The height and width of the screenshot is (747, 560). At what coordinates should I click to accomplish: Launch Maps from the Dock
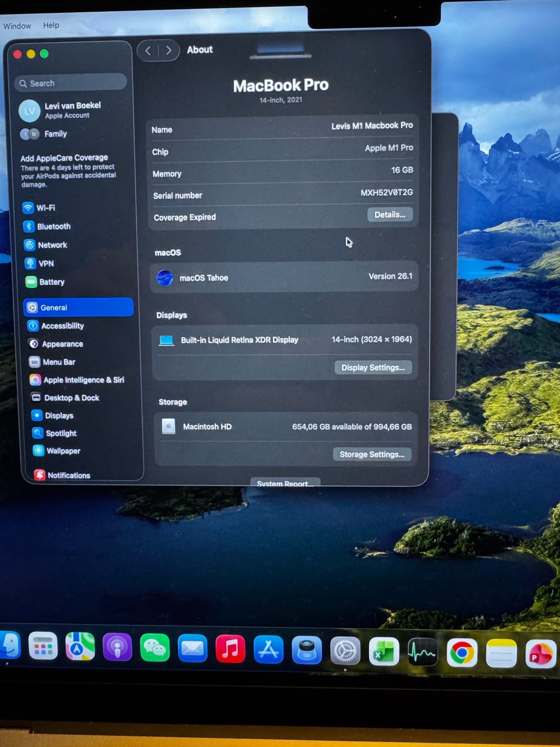[80, 647]
